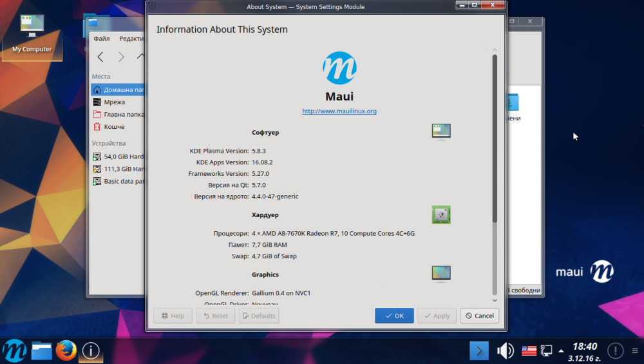Go up one folder in file manager
Screen dimensions: 644x364
pos(140,57)
